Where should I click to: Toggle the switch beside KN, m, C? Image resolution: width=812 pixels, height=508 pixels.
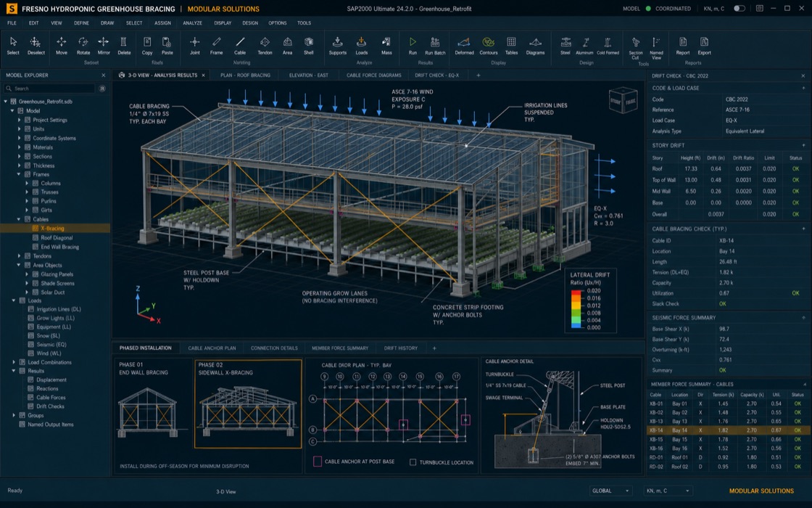(739, 8)
